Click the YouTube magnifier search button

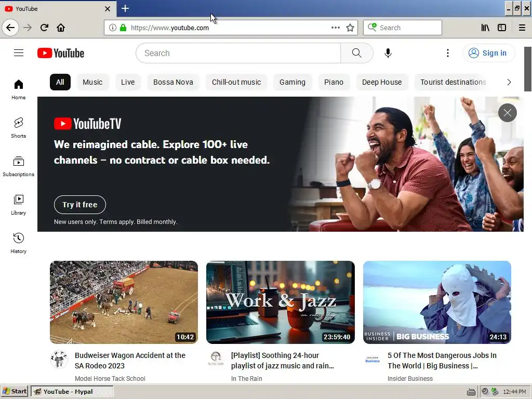(356, 53)
